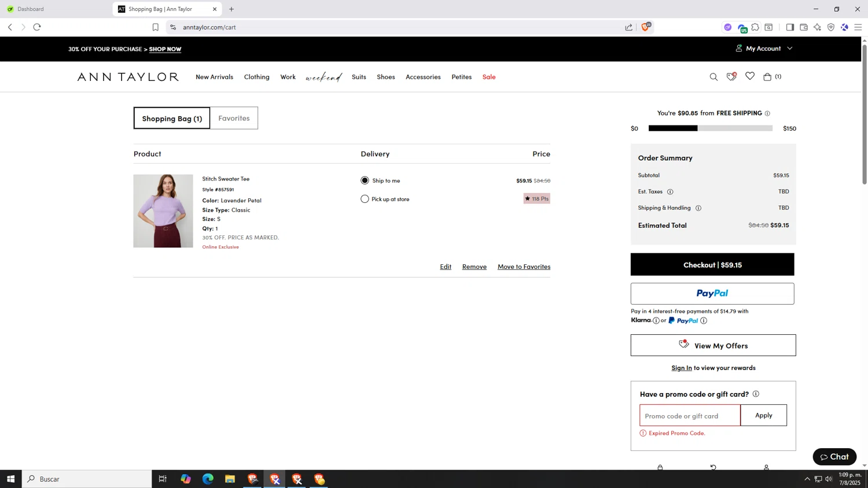Open a new browser tab

point(231,9)
